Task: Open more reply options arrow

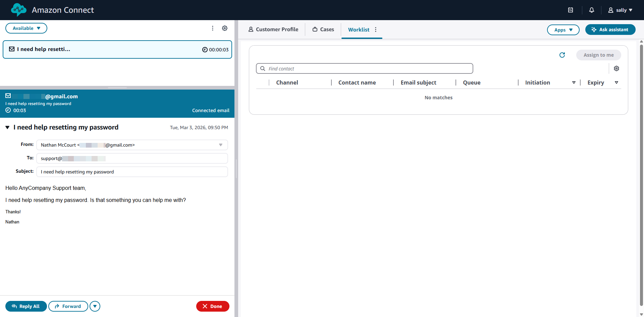Action: [95, 306]
